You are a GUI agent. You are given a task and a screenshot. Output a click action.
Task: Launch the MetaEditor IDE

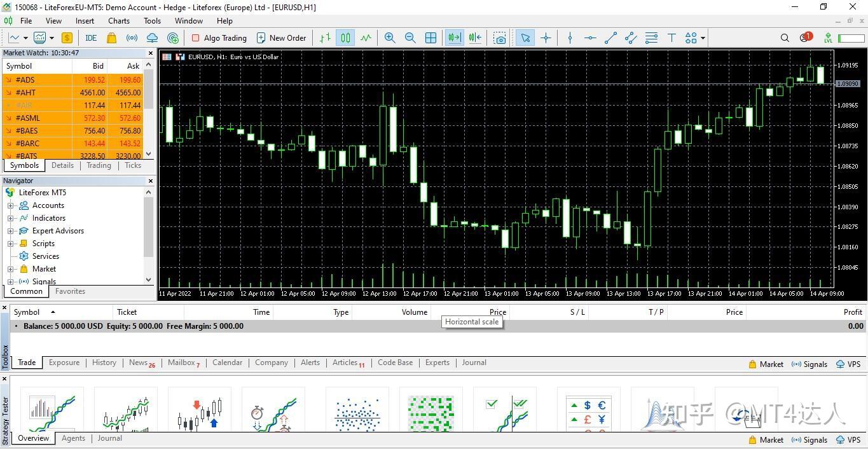(x=91, y=38)
